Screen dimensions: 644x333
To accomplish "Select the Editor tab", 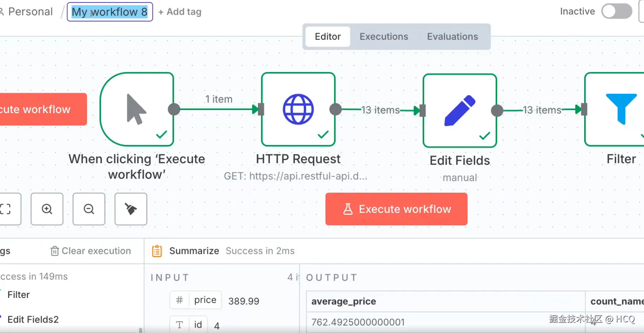I will click(x=328, y=37).
